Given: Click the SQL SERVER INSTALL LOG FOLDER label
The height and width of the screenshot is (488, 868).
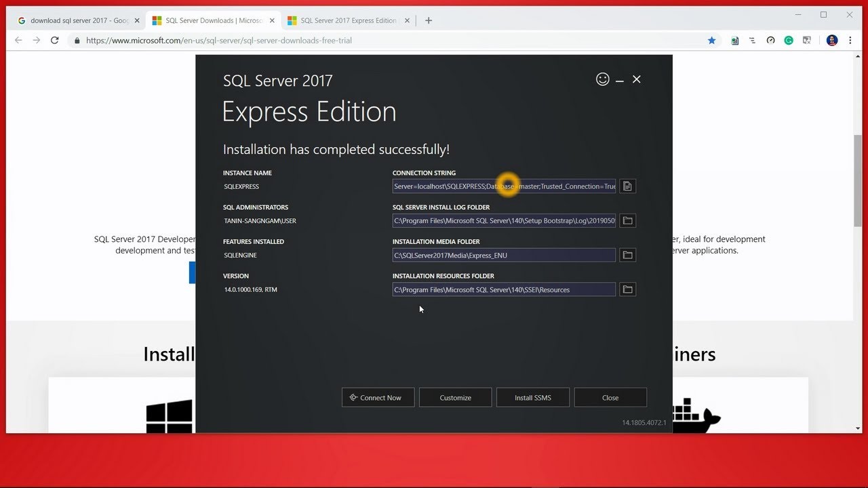Looking at the screenshot, I should click(441, 207).
